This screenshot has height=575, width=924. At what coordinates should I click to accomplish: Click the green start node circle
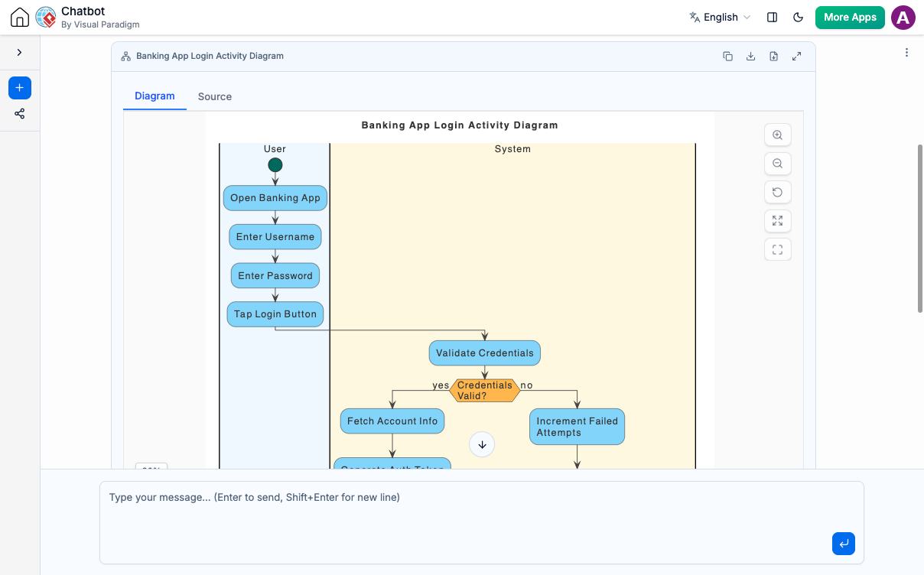275,165
